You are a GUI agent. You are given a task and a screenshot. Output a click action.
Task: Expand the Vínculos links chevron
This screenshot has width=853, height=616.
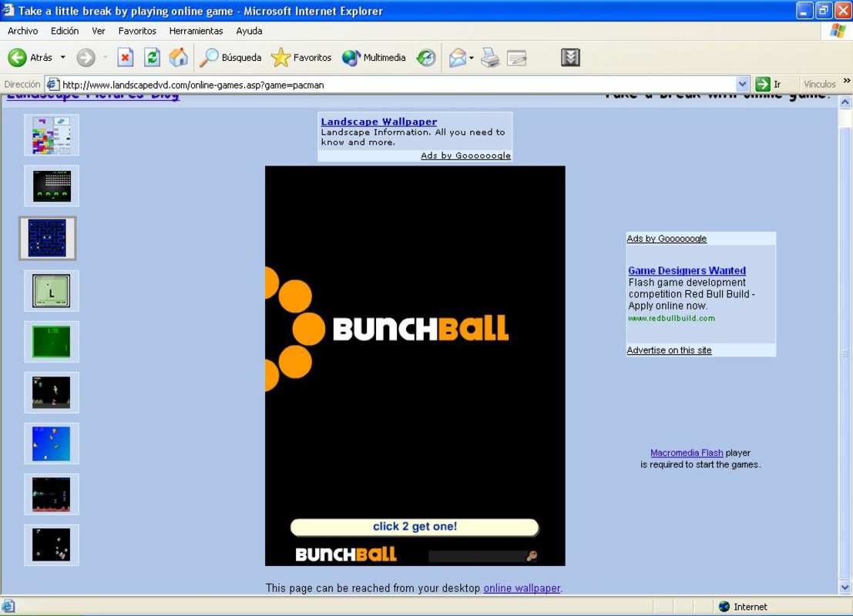coord(847,81)
